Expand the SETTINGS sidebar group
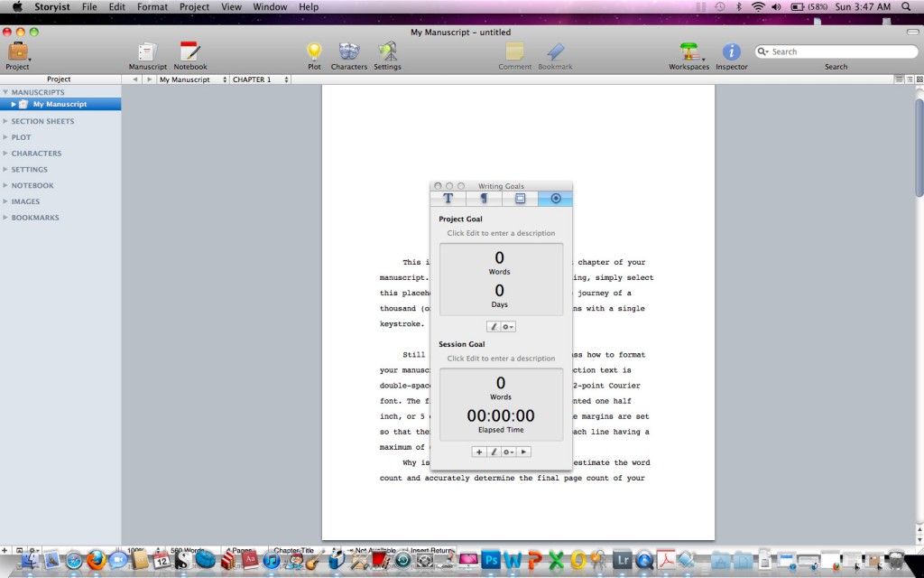This screenshot has height=578, width=924. pos(5,169)
